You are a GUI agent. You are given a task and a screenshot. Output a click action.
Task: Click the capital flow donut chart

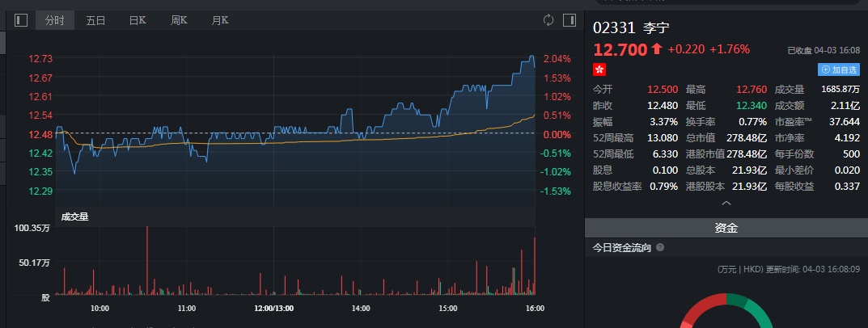click(726, 311)
